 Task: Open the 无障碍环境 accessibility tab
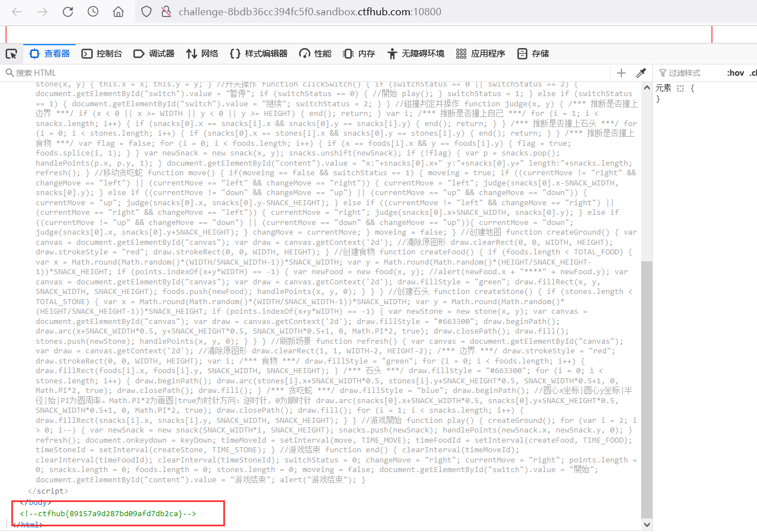[x=416, y=54]
